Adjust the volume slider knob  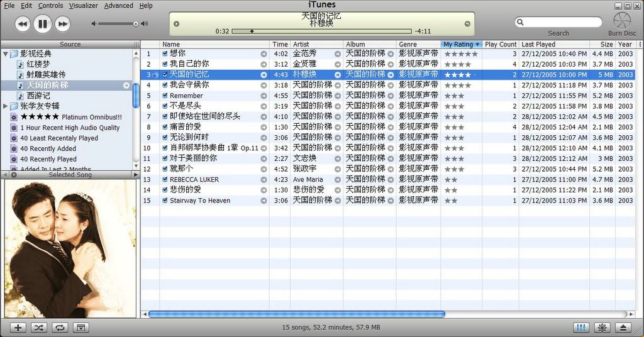click(x=136, y=24)
